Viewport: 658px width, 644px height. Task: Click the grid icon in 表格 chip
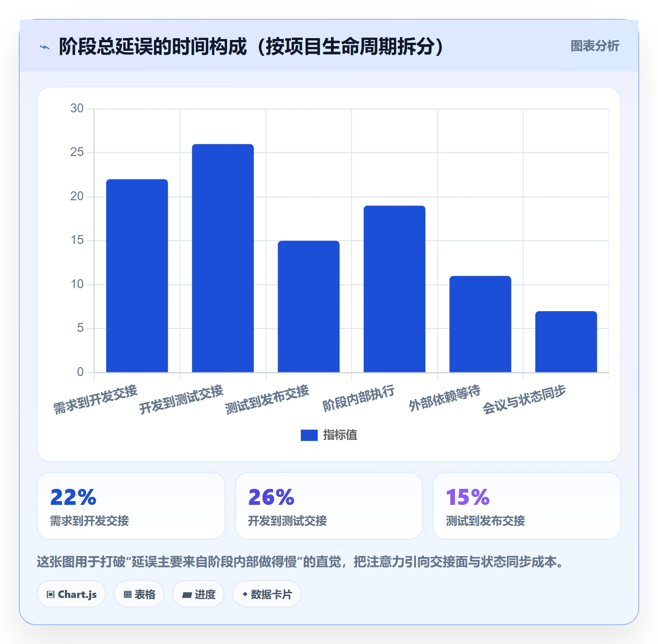pos(127,595)
